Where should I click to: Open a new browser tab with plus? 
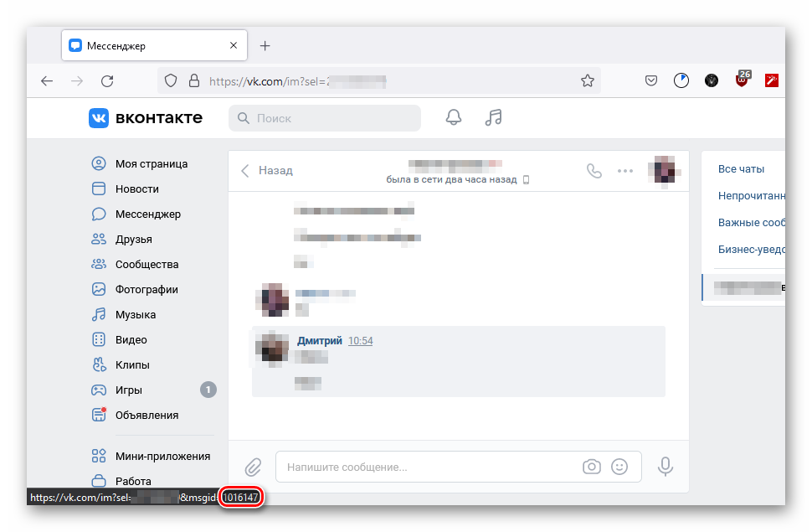point(265,45)
